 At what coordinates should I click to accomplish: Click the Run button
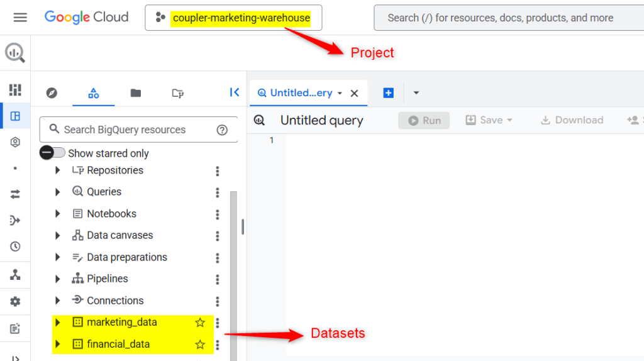coord(424,120)
